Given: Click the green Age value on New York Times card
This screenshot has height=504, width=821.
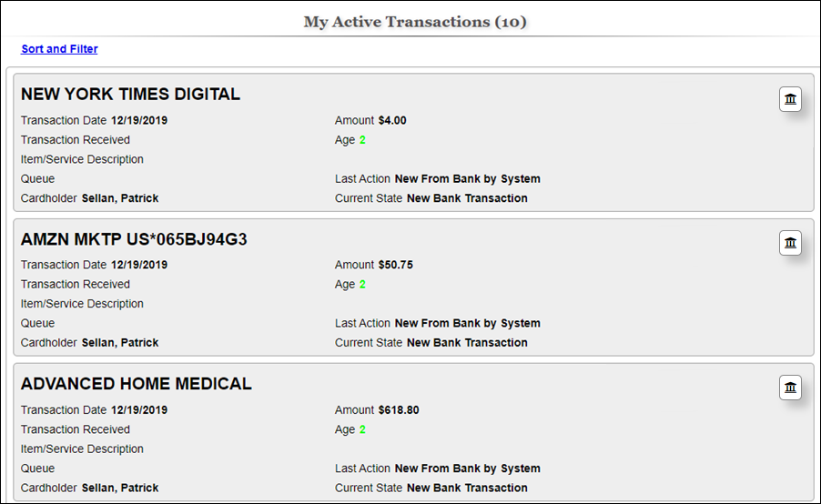Looking at the screenshot, I should click(x=362, y=140).
